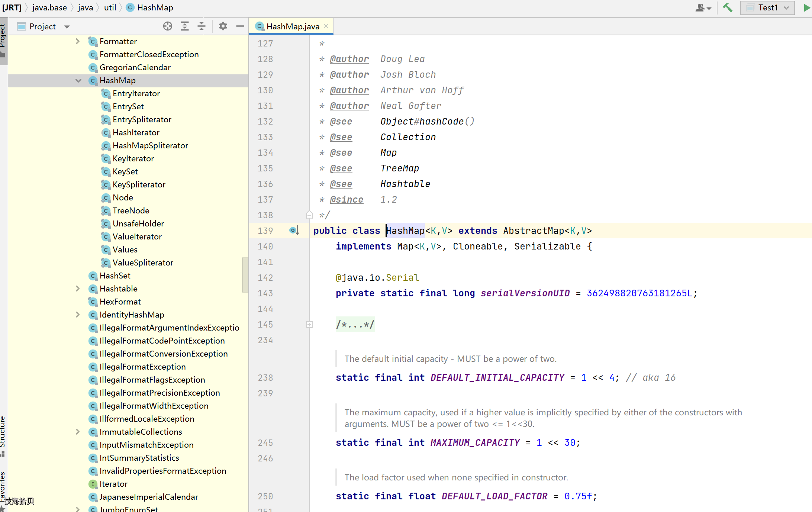This screenshot has width=812, height=512.
Task: Click Expand All icon in Project panel
Action: 184,26
